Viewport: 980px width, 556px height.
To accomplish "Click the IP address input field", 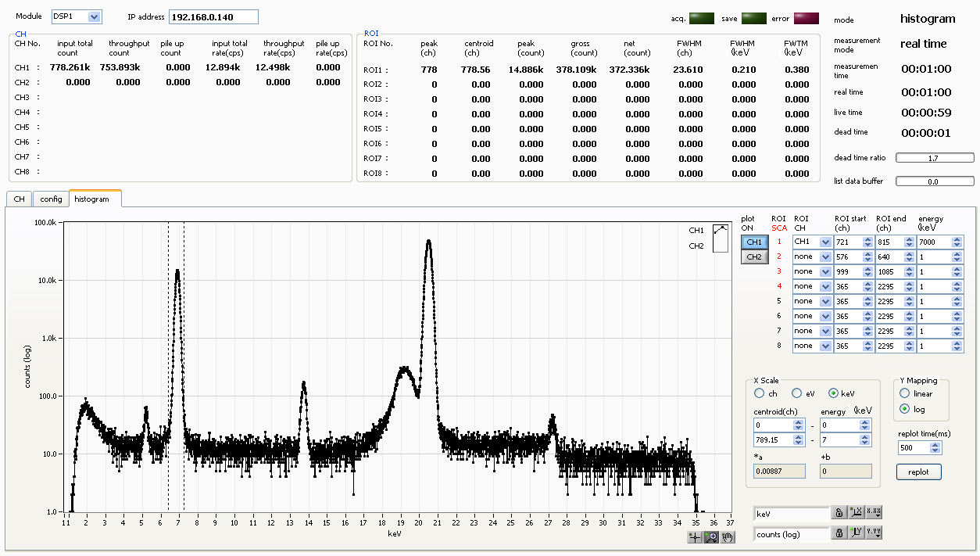I will (x=213, y=16).
